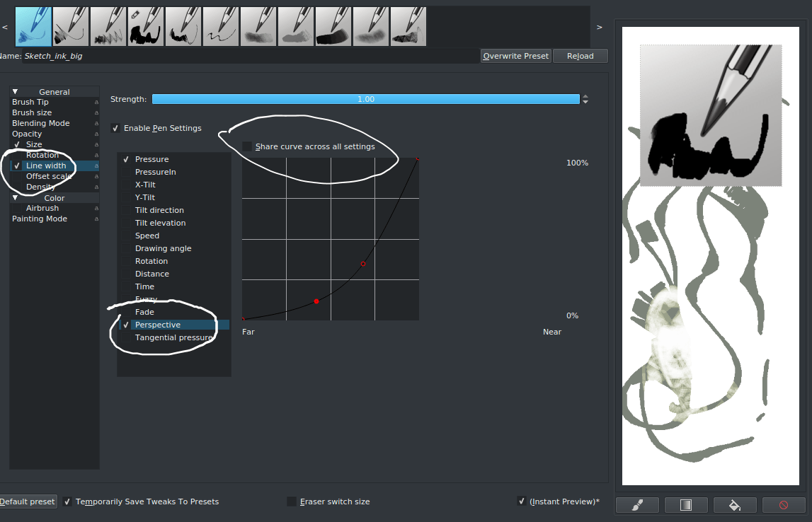
Task: Click the padlock icon beside Brush Tip
Action: (96, 102)
